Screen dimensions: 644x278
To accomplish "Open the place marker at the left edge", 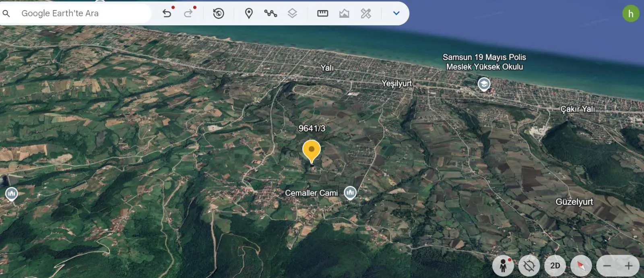I will tap(11, 194).
